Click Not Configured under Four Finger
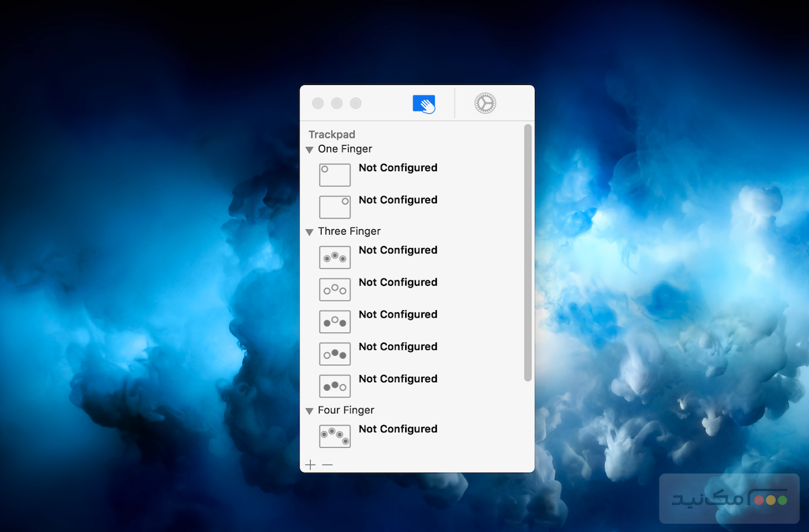Viewport: 809px width, 532px height. tap(398, 429)
